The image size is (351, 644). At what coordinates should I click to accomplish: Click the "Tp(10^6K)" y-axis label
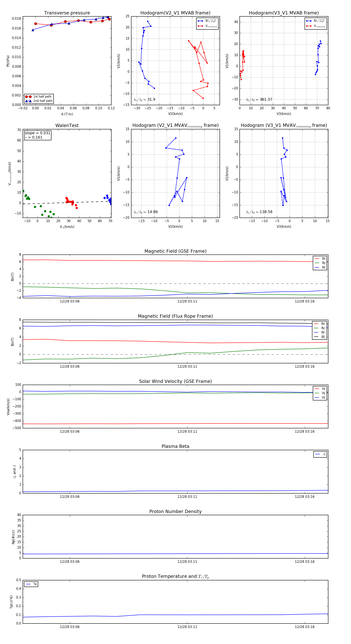coord(11,602)
